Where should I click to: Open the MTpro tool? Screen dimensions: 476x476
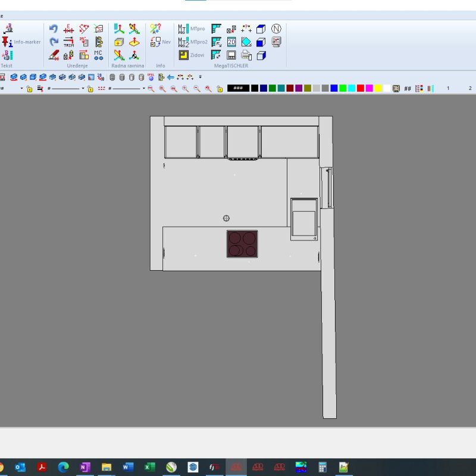[193, 29]
